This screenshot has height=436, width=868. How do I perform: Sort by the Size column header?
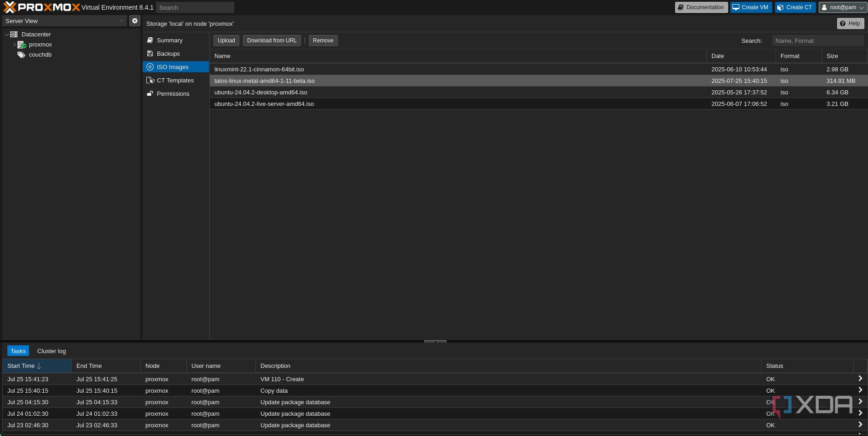[845, 56]
